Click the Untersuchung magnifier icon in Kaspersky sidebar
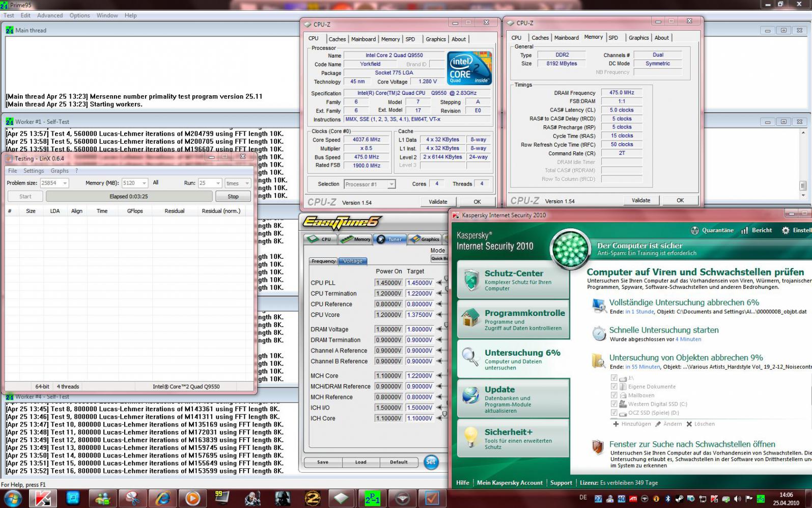Image resolution: width=812 pixels, height=508 pixels. (470, 357)
